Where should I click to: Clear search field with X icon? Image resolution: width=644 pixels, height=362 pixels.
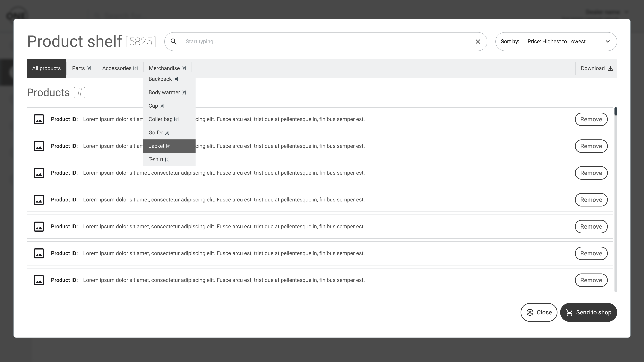(478, 41)
